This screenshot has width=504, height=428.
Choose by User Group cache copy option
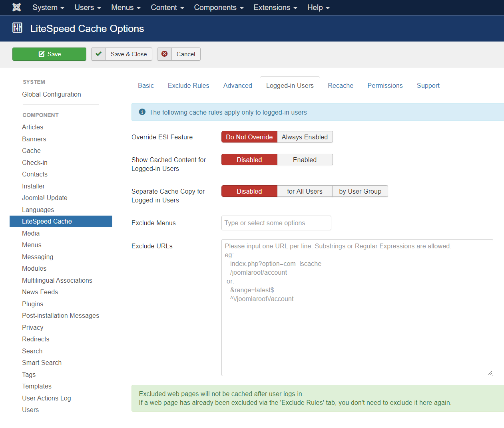tap(360, 191)
